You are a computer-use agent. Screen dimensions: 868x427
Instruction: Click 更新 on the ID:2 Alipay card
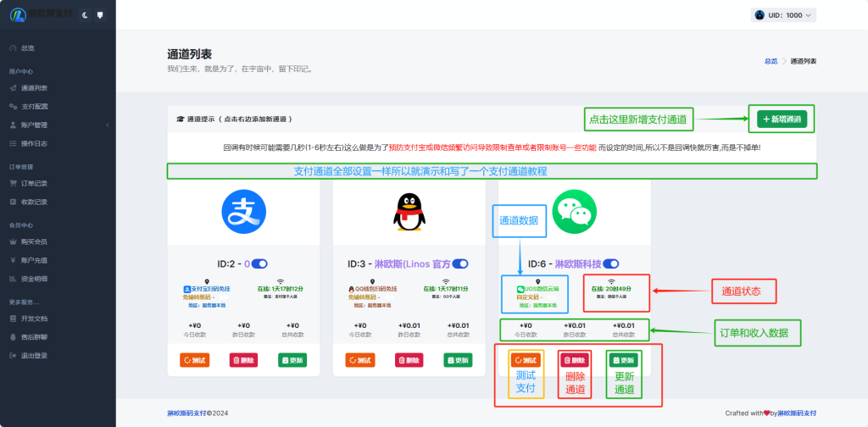pyautogui.click(x=292, y=360)
